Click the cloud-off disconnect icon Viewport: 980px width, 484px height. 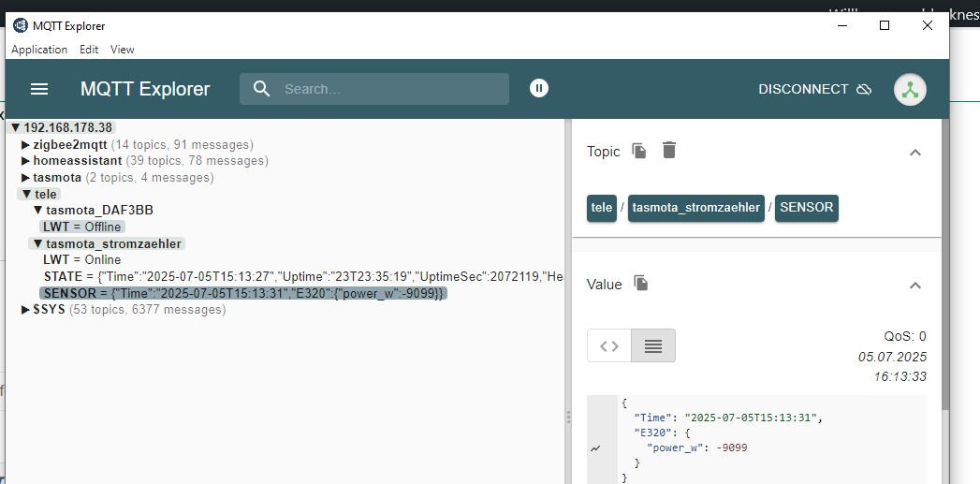point(864,90)
